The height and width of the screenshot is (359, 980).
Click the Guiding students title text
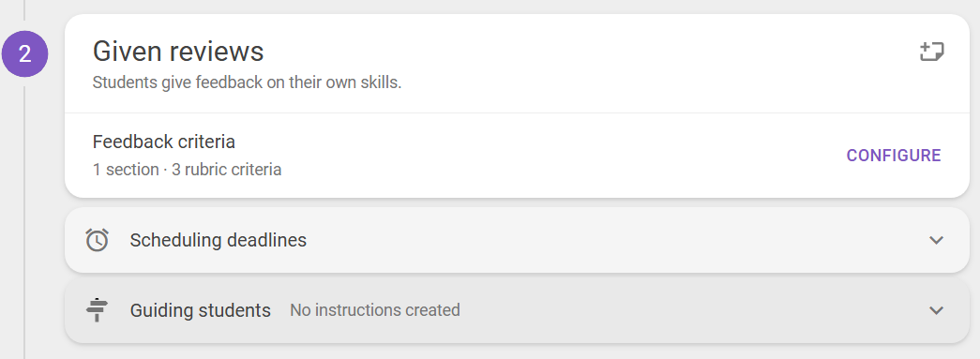[x=201, y=309]
